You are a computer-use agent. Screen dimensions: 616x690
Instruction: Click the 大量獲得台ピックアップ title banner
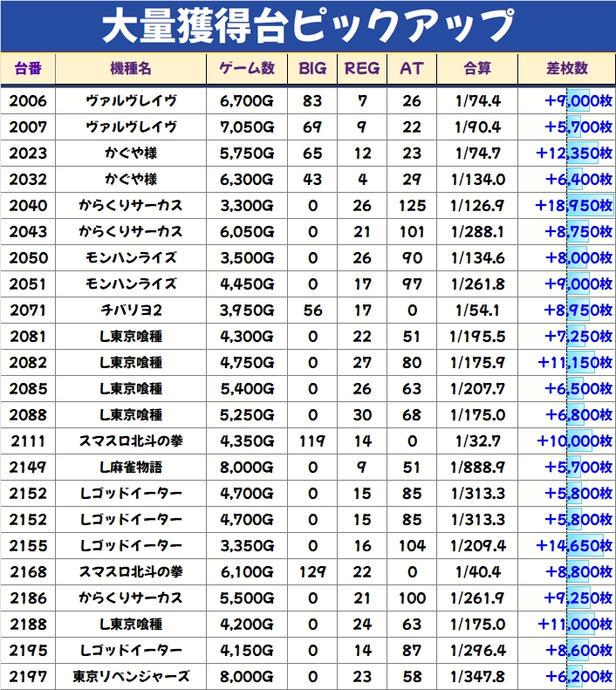click(308, 26)
